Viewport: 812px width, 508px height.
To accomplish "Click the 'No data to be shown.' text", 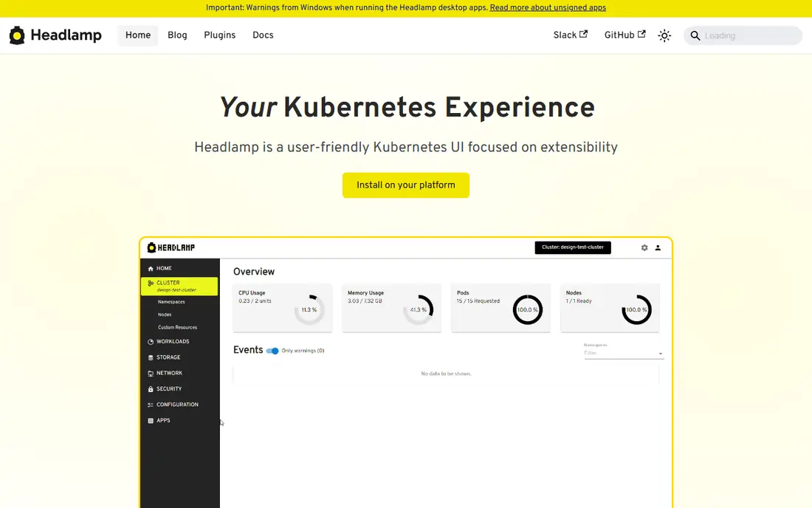I will (446, 374).
